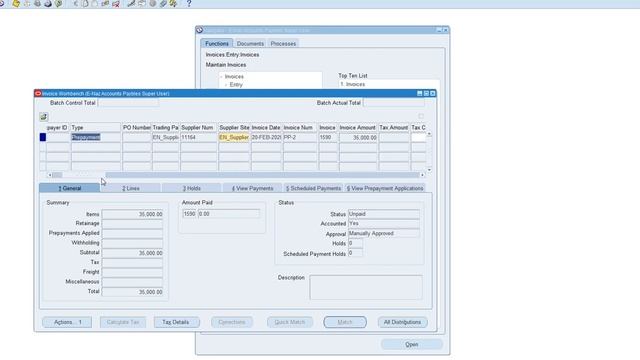640x360 pixels.
Task: Click the Tax Details button
Action: point(176,322)
